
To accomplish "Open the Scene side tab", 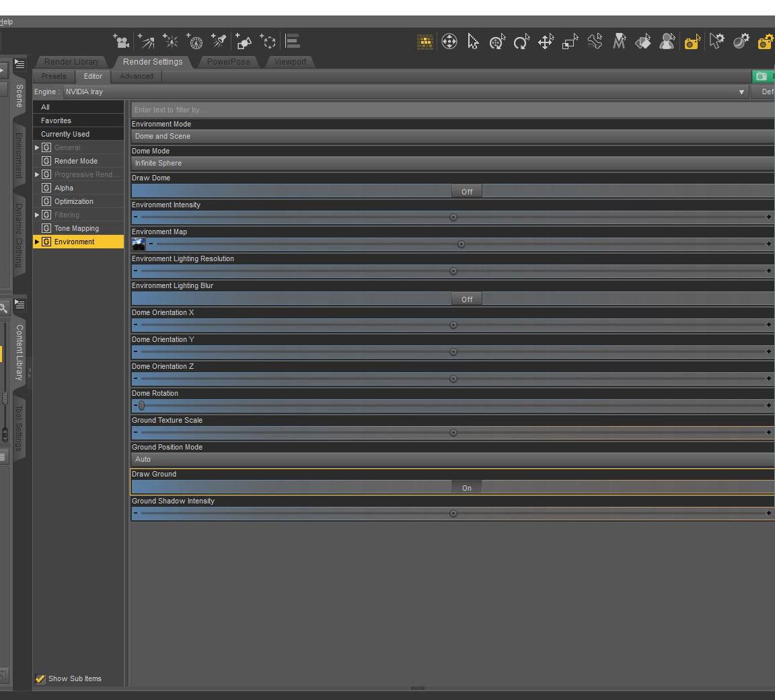I will pos(20,96).
